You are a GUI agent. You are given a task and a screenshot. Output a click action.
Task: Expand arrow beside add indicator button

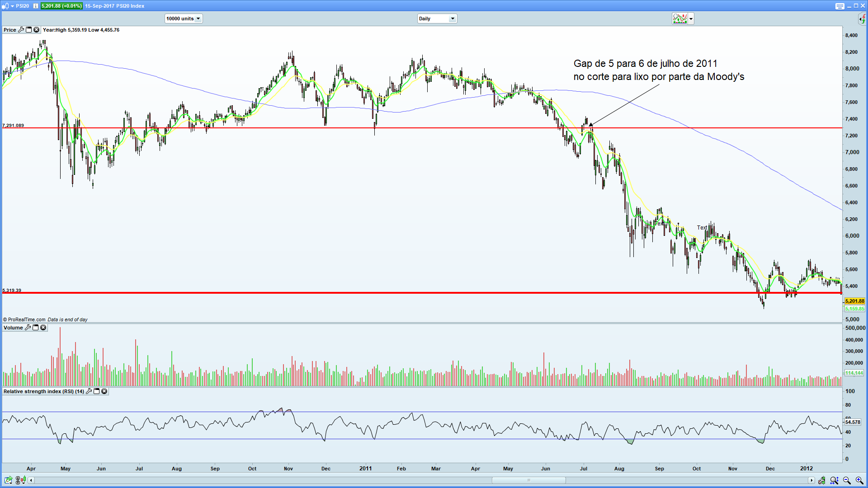coord(691,19)
